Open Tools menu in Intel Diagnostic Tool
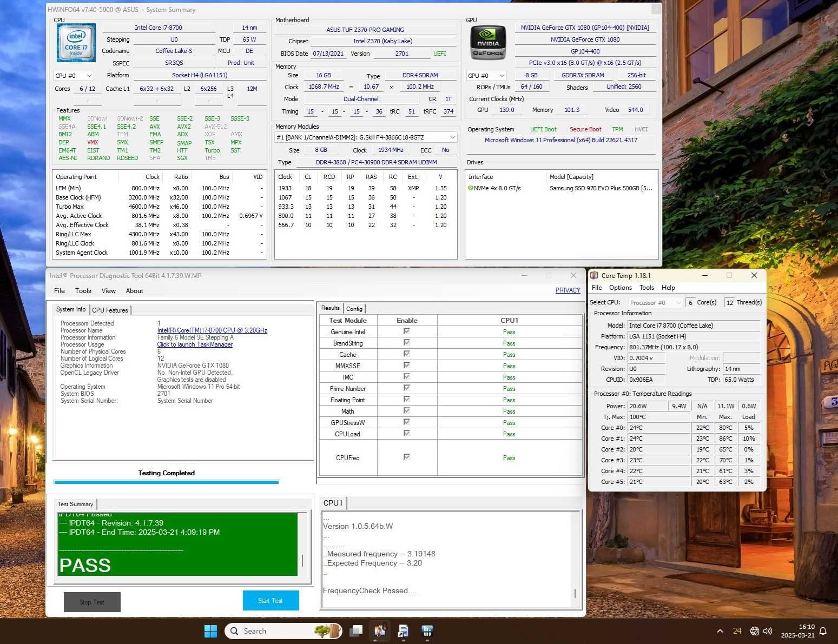Viewport: 838px width, 644px height. click(83, 291)
